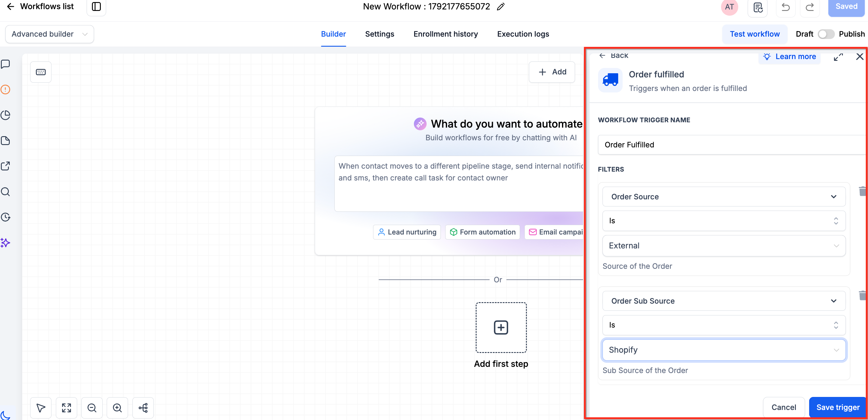
Task: Open the Learn more link
Action: (x=789, y=56)
